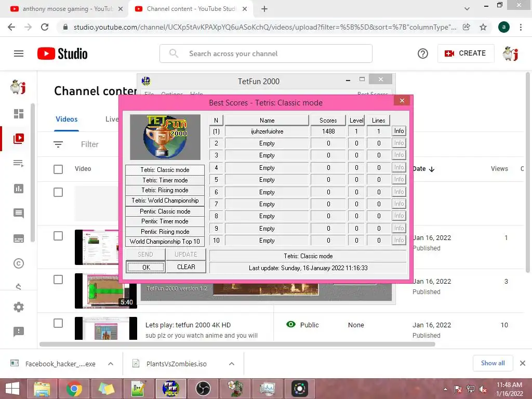The width and height of the screenshot is (532, 399).
Task: Click the Filter icon in content list
Action: click(58, 144)
